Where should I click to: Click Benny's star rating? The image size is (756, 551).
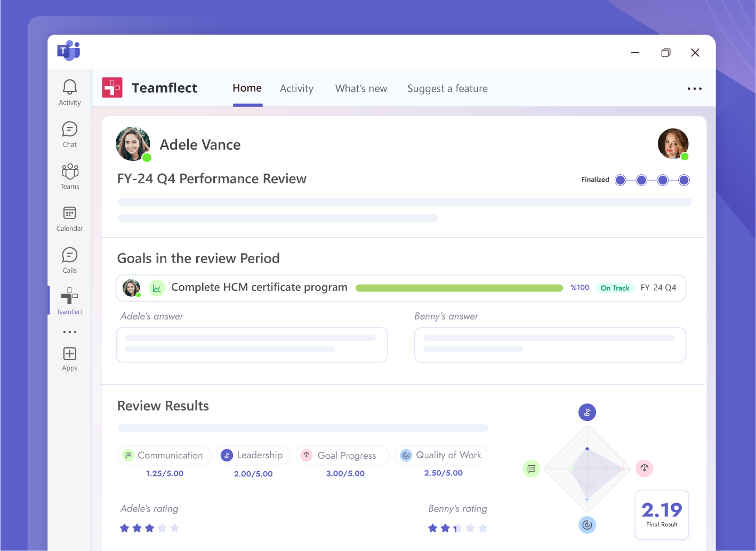coord(457,528)
